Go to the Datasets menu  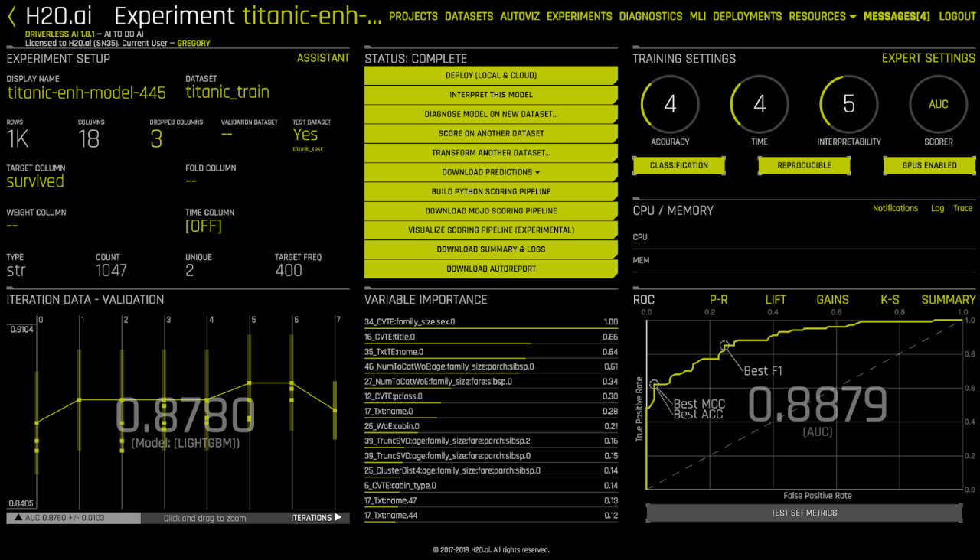pyautogui.click(x=469, y=16)
